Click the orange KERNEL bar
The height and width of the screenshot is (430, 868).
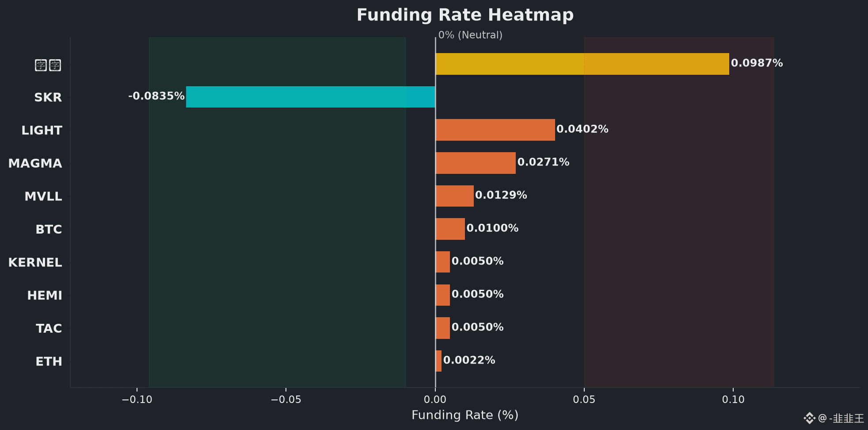tap(442, 262)
